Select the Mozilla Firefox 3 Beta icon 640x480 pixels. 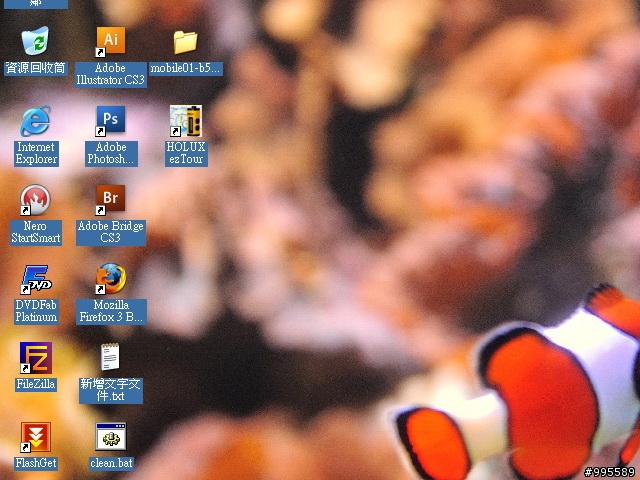click(111, 278)
